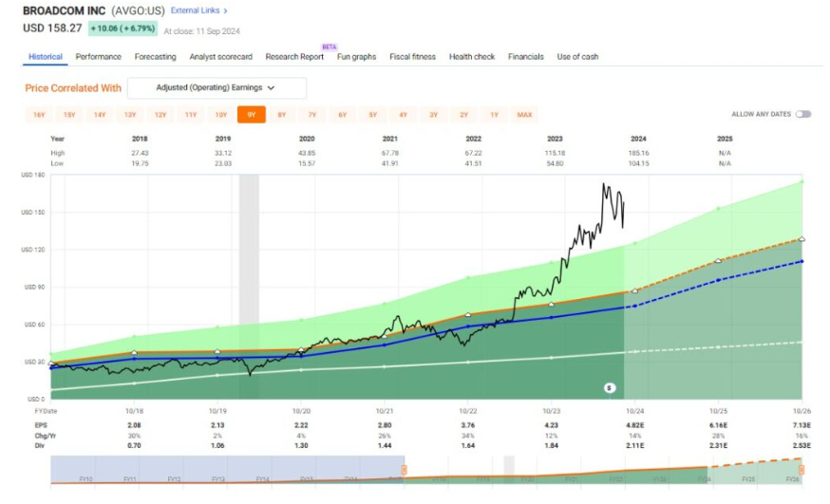Select the 8Y time range
This screenshot has height=504, width=830.
(x=282, y=115)
